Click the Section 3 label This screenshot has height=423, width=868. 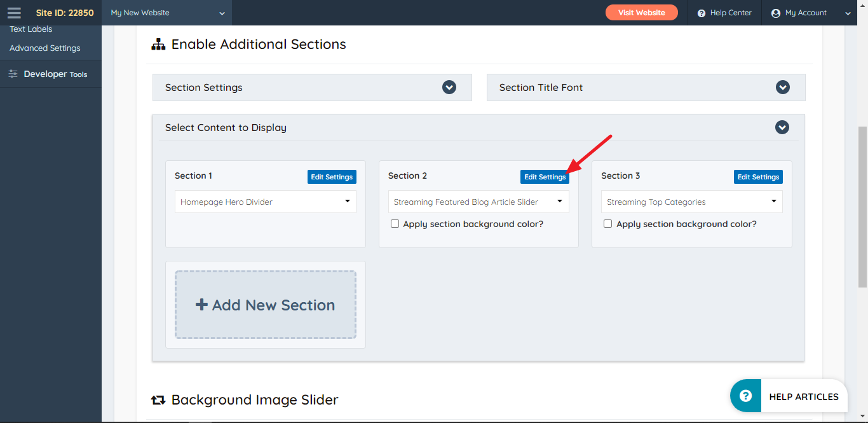(621, 176)
